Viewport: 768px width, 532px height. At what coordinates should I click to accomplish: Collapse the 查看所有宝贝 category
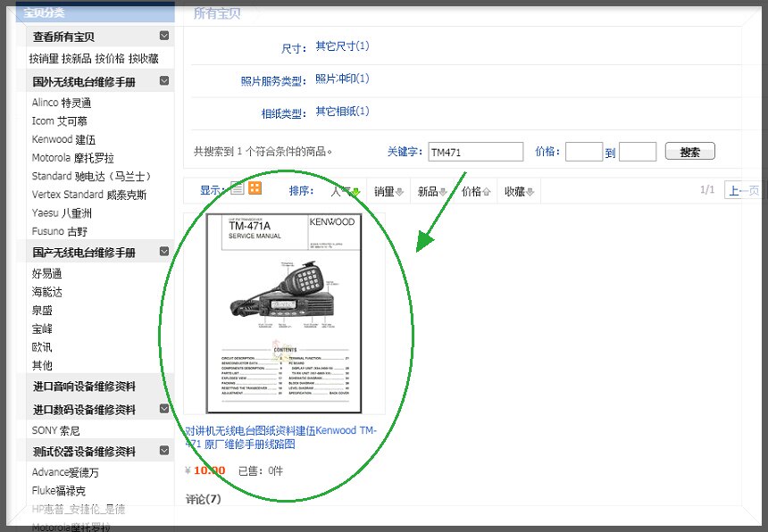[164, 36]
